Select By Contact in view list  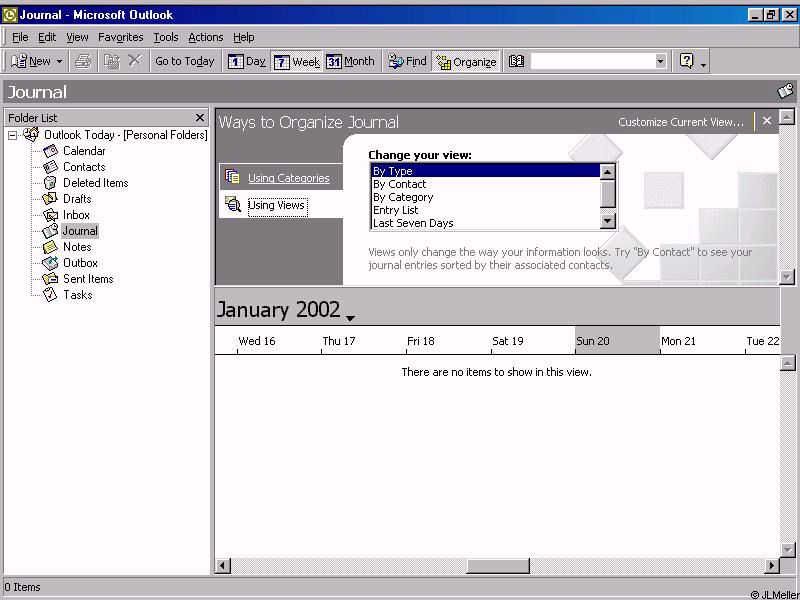tap(486, 184)
